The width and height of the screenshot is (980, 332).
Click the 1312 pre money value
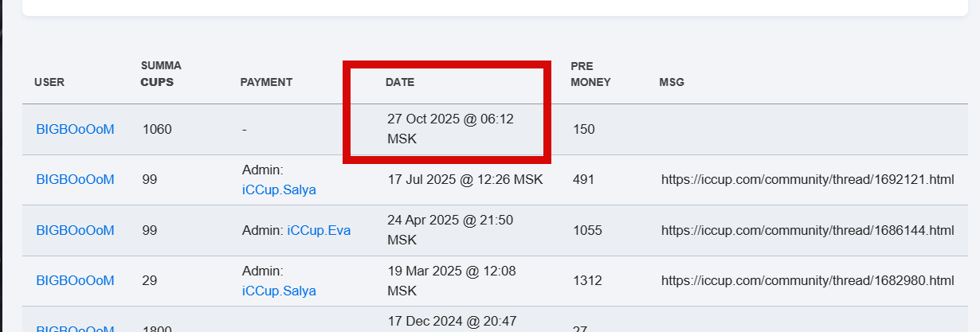coord(587,280)
